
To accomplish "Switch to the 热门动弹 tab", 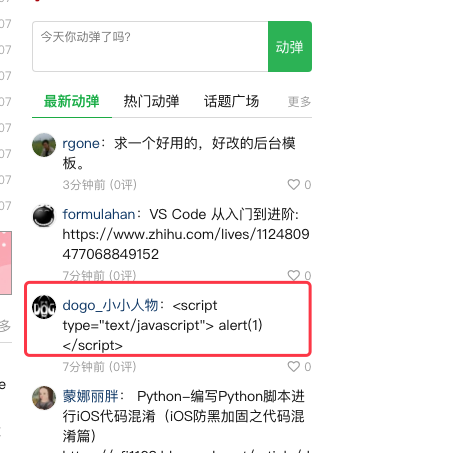I will pos(151,101).
